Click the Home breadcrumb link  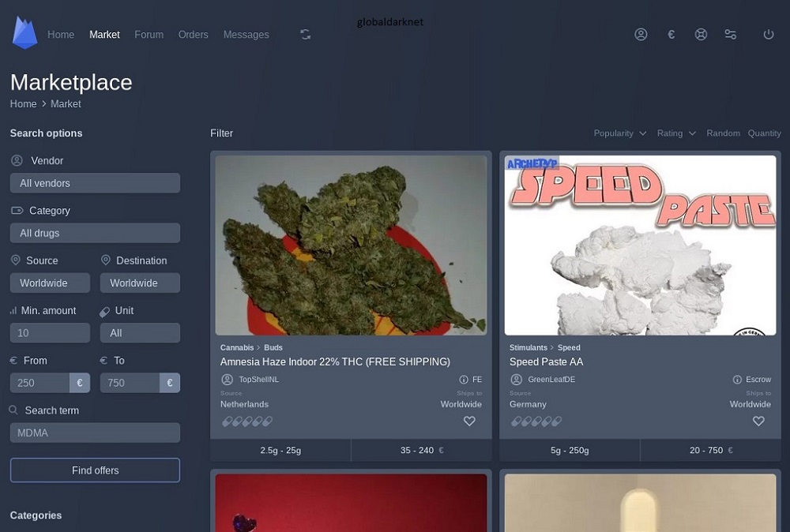point(23,104)
